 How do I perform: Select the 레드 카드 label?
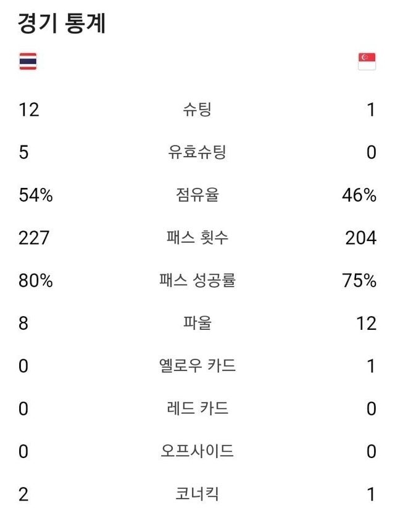[197, 408]
